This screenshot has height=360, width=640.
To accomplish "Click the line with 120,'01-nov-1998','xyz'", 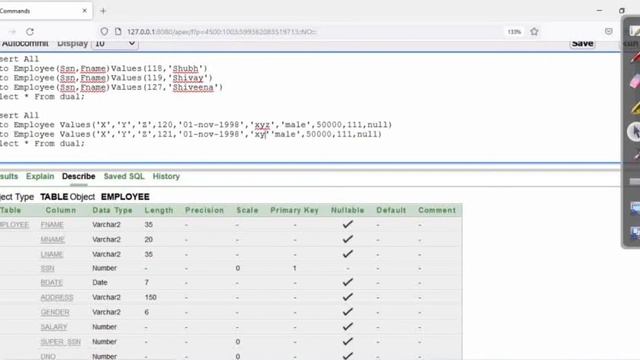I will [196, 125].
